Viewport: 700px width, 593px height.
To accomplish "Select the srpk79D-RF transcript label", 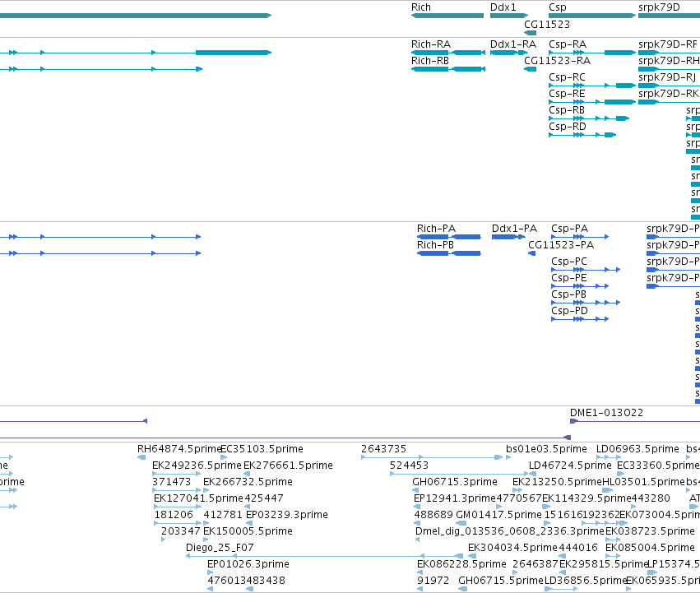I will coord(668,44).
